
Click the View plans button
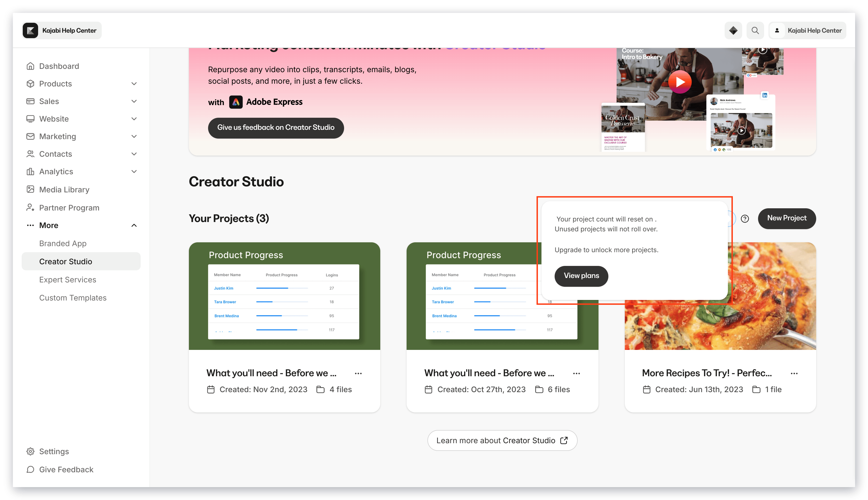point(581,276)
